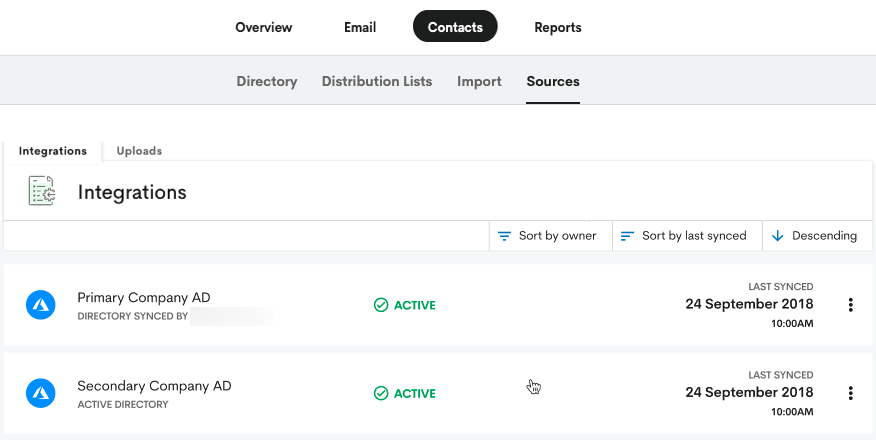Click Sort by last synced
This screenshot has height=440, width=876.
click(x=687, y=236)
